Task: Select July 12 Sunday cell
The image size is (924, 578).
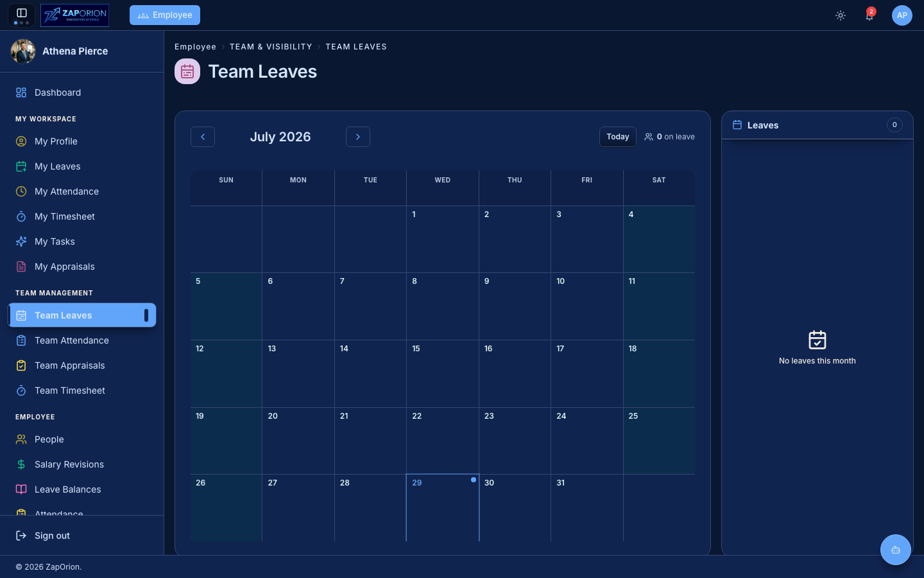Action: pos(227,374)
